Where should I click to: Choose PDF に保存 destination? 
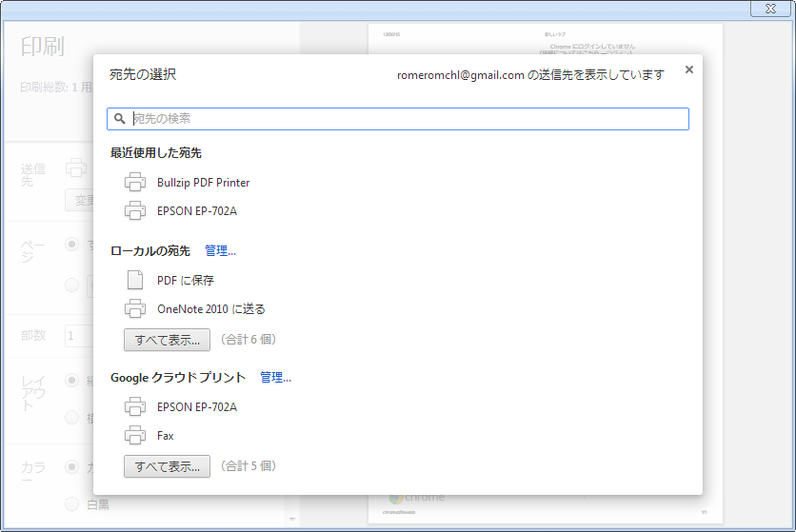click(186, 280)
